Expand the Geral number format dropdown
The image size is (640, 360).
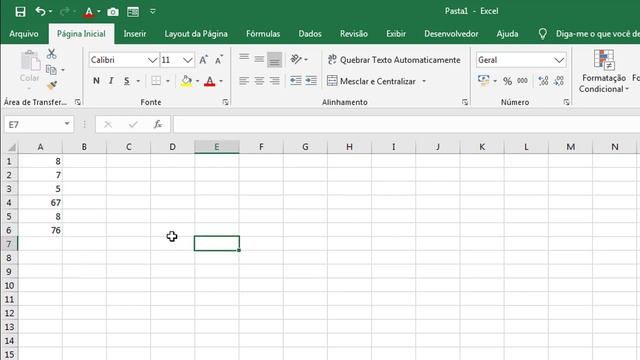[559, 60]
